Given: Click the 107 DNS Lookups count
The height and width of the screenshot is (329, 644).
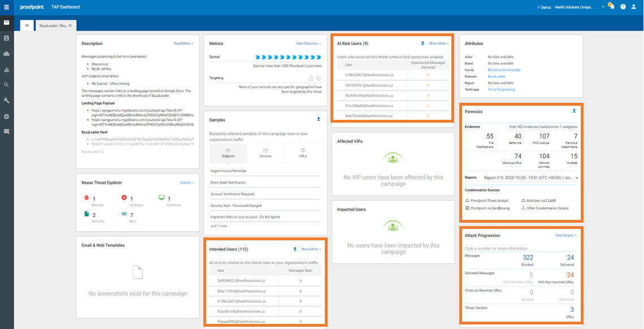Looking at the screenshot, I should (544, 136).
